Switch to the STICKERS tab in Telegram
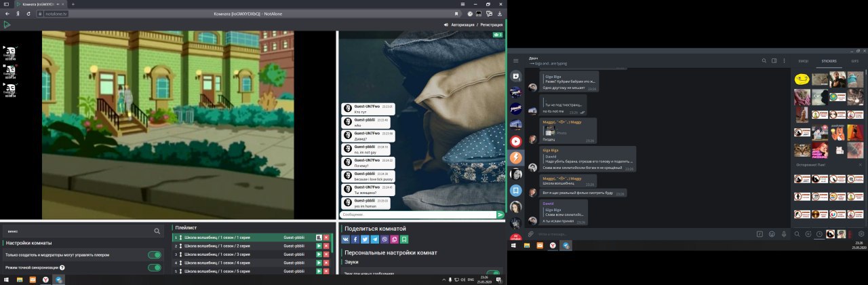The image size is (868, 285). 829,60
